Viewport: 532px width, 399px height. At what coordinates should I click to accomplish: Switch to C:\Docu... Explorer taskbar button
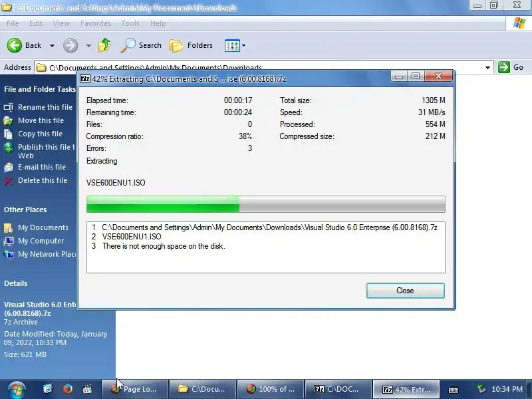pos(203,389)
